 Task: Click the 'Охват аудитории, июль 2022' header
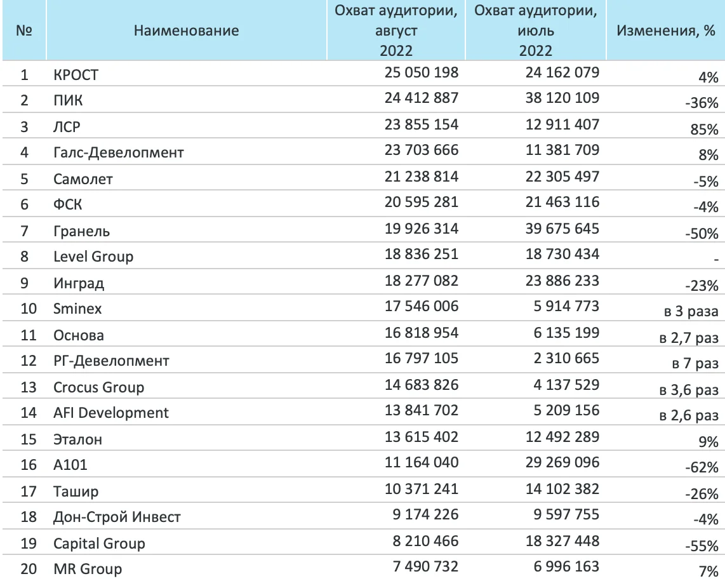pos(536,30)
